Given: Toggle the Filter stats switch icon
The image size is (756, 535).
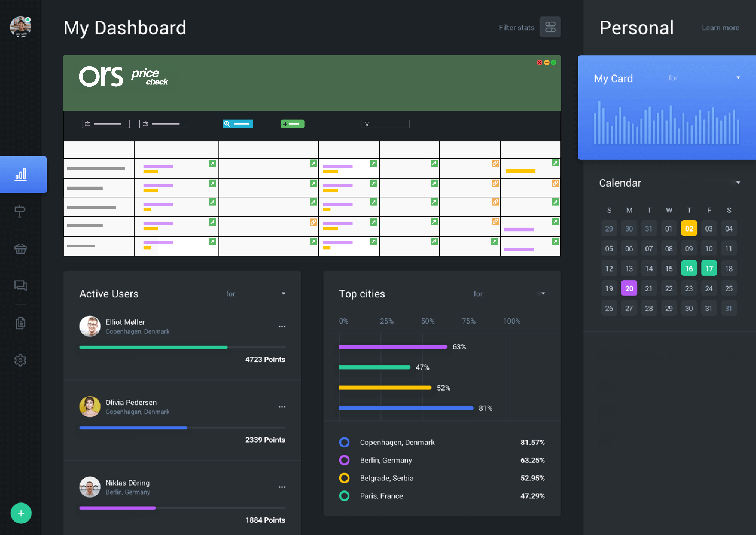Looking at the screenshot, I should pos(550,27).
